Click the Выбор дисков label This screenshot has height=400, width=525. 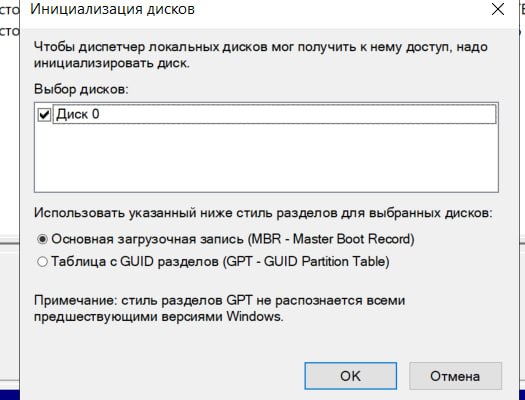click(x=81, y=89)
